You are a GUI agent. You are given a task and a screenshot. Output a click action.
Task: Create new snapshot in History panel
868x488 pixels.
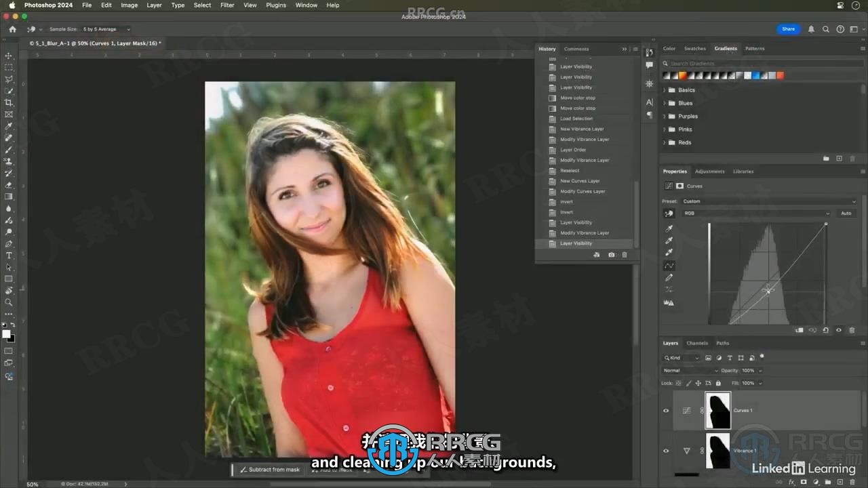612,255
